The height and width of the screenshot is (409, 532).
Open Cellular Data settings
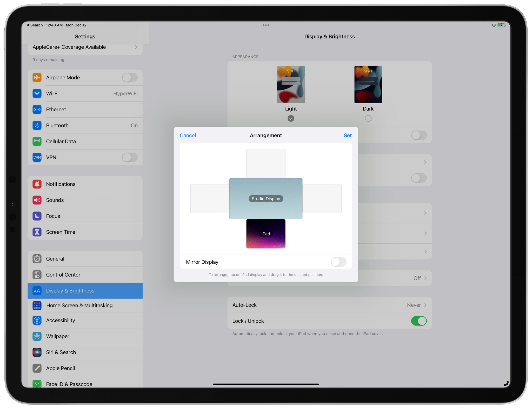85,141
